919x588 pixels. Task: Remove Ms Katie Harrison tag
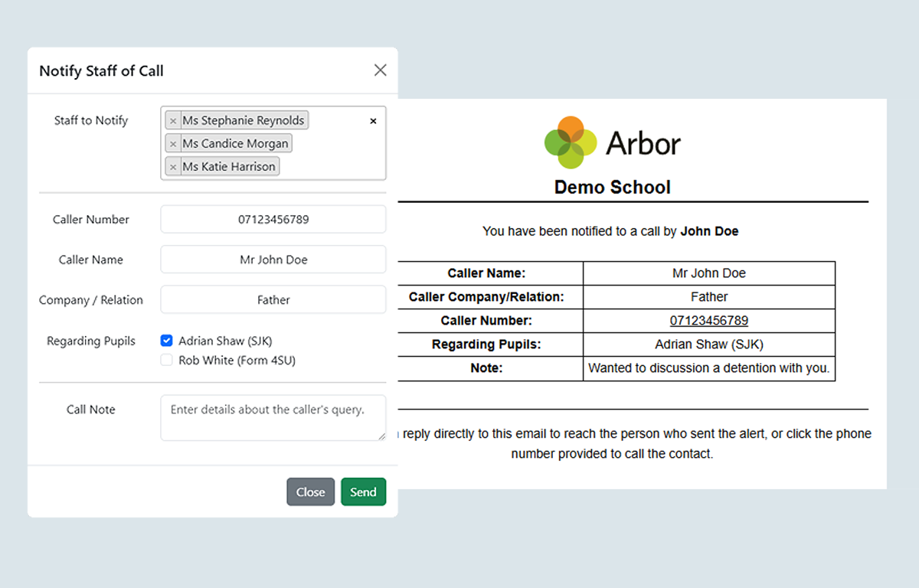pos(173,167)
